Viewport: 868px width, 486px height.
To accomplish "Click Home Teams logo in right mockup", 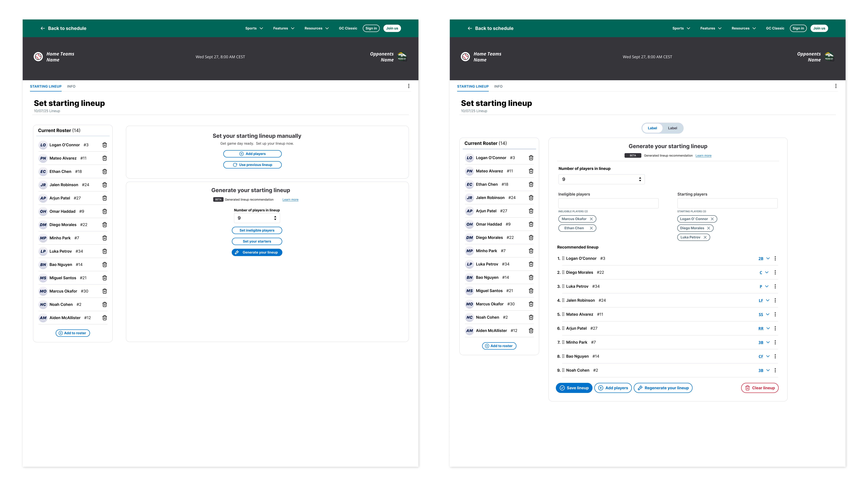I will click(465, 57).
